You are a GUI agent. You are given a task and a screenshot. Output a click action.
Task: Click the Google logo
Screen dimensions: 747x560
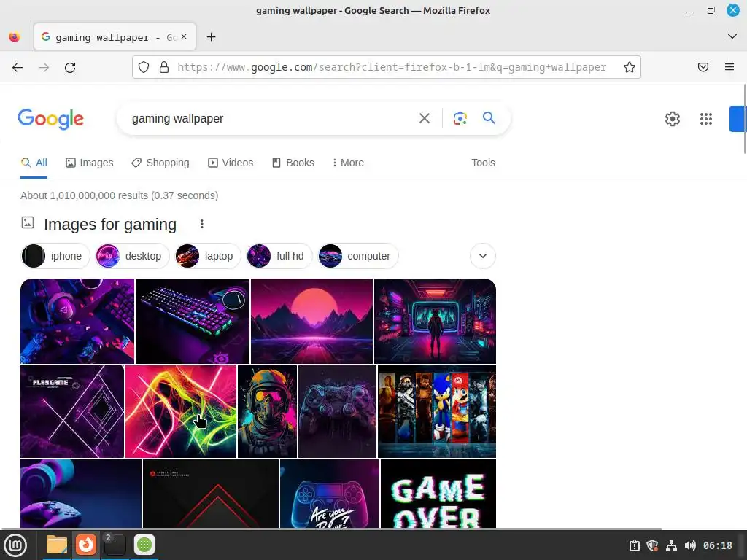click(x=51, y=119)
